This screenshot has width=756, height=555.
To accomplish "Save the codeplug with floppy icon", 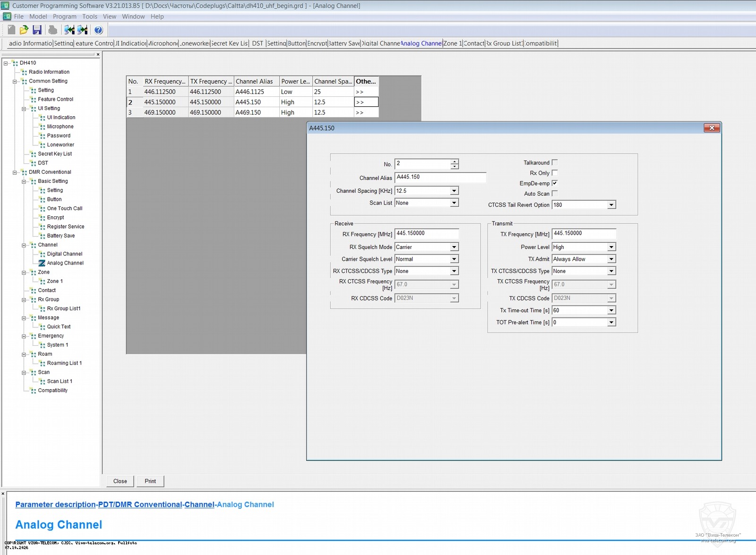I will pos(37,30).
